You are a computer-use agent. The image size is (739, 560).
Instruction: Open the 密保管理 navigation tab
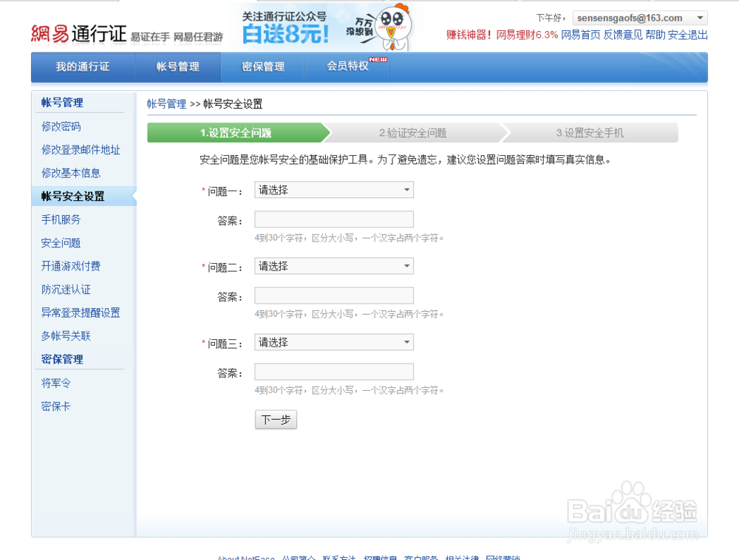pos(263,66)
